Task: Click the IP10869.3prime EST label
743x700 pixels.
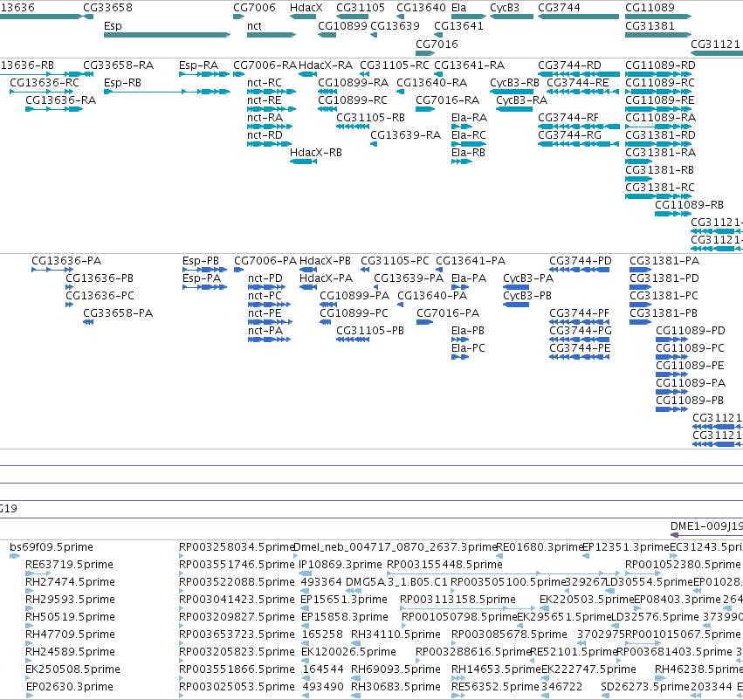Action: [340, 565]
